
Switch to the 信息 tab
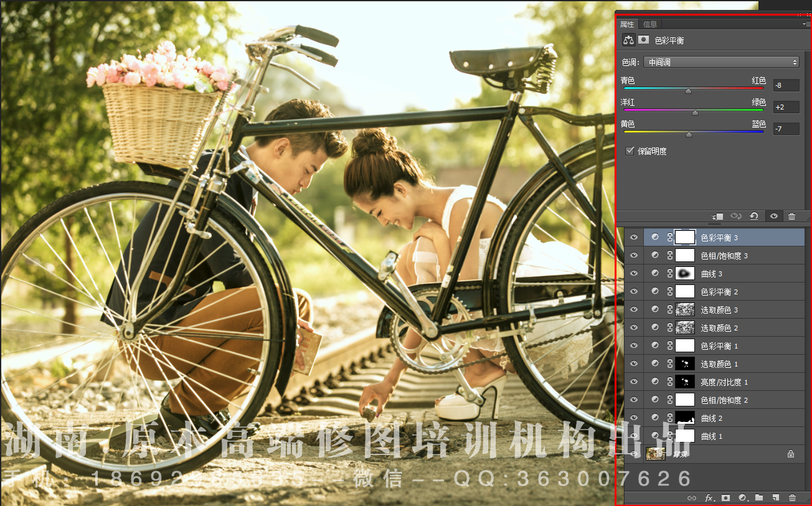[x=650, y=24]
